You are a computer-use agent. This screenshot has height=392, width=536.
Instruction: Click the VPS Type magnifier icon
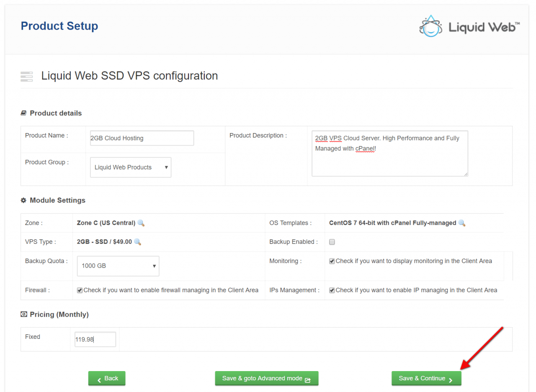[137, 242]
